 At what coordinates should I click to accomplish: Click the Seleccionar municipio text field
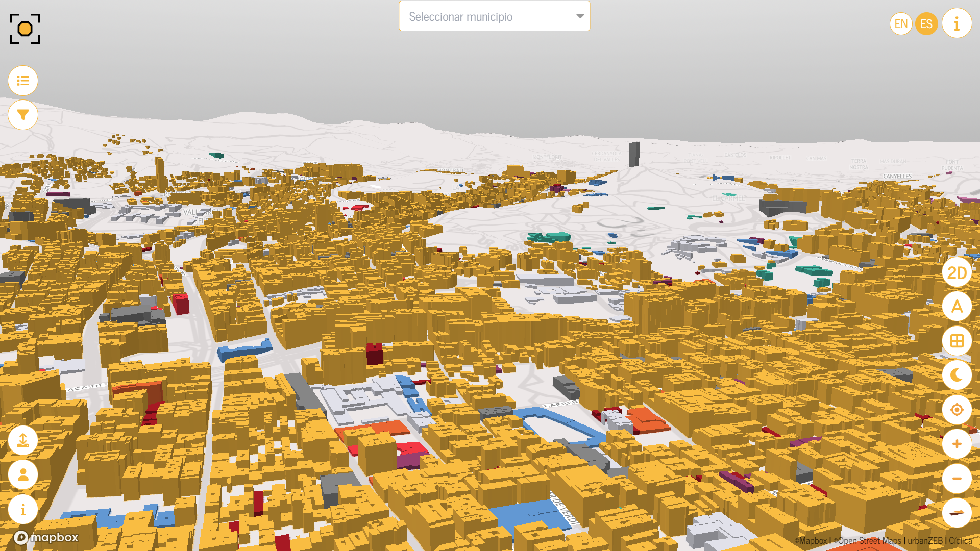(494, 16)
